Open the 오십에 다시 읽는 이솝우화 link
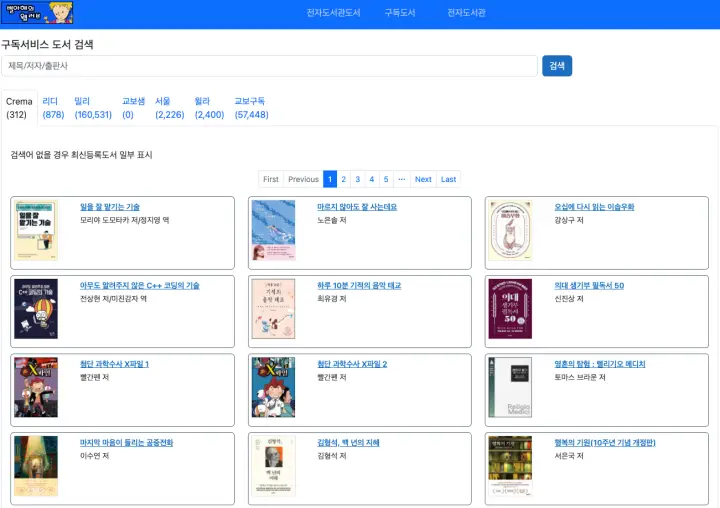Viewport: 720px width, 508px height. 594,207
